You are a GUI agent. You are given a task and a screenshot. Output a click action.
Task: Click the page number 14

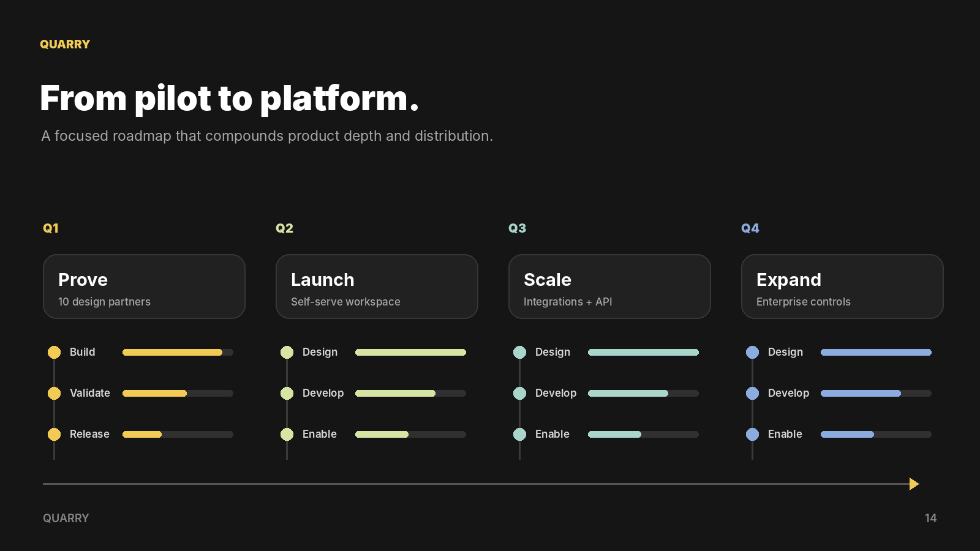pyautogui.click(x=930, y=518)
